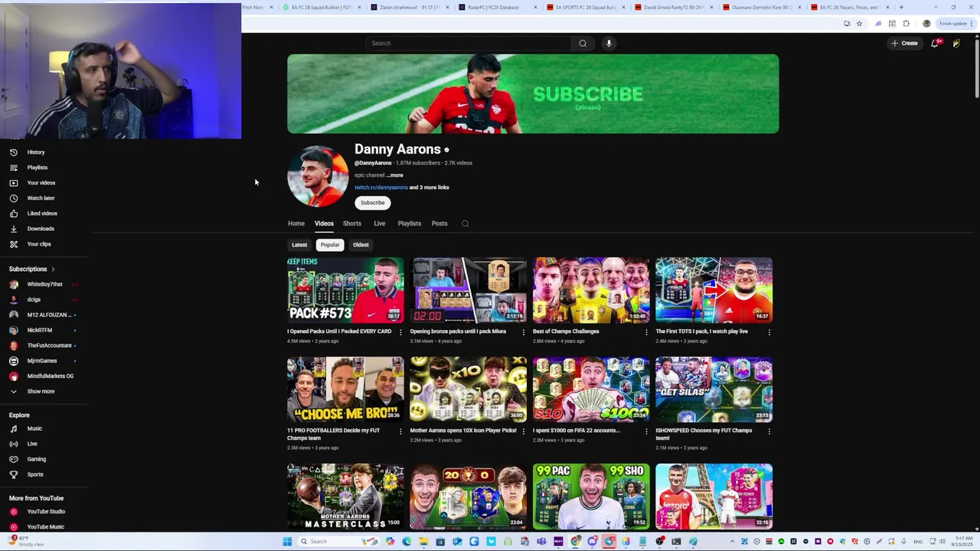
Task: Open a new browser tab
Action: pyautogui.click(x=901, y=8)
